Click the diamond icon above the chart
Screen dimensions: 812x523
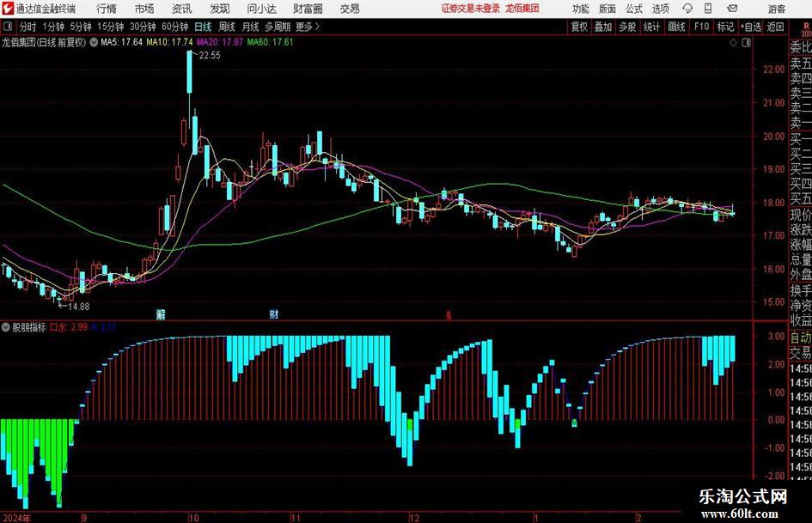[x=733, y=43]
